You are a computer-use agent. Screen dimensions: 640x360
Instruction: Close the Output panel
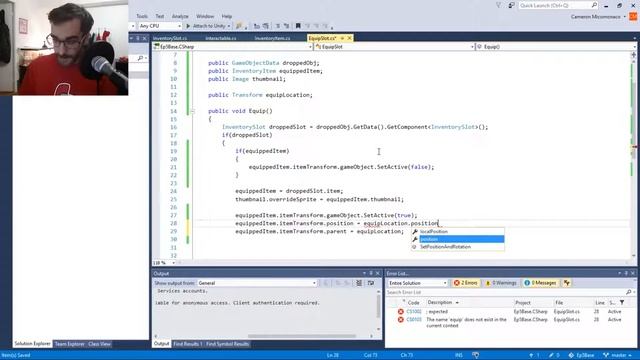[378, 273]
